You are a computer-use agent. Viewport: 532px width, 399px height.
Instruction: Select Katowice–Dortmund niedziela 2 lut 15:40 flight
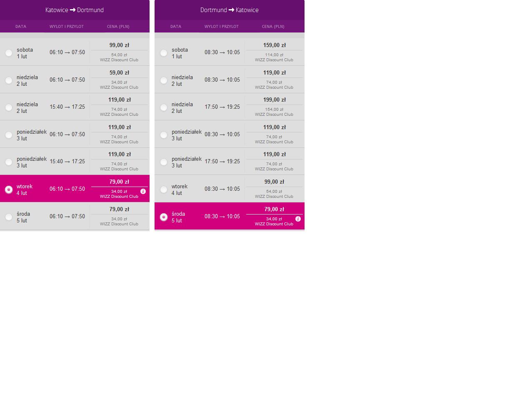[9, 107]
